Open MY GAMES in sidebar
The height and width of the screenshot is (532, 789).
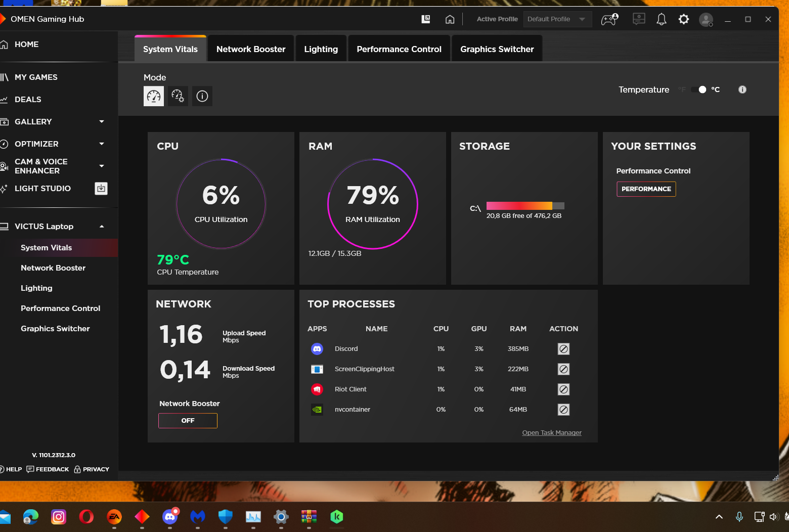tap(36, 77)
